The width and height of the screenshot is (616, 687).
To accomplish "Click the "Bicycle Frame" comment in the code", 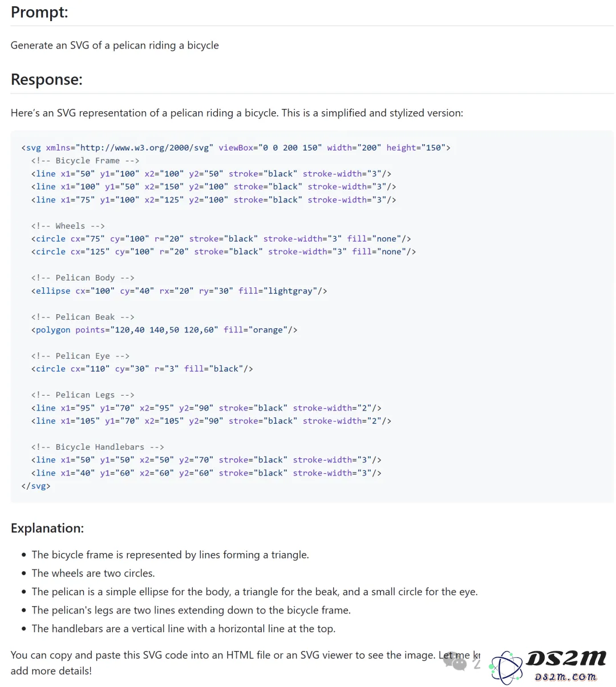I will (85, 161).
